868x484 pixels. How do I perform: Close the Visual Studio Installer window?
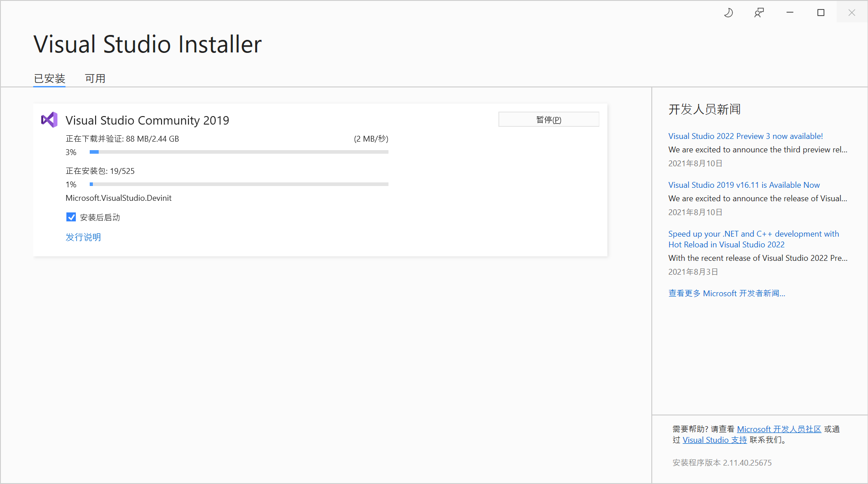click(851, 13)
